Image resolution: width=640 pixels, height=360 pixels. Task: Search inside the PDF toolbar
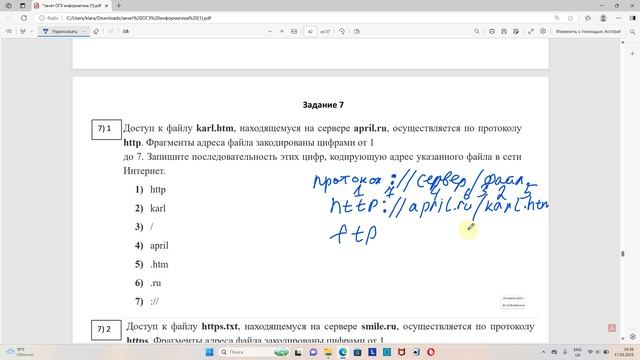click(x=477, y=31)
